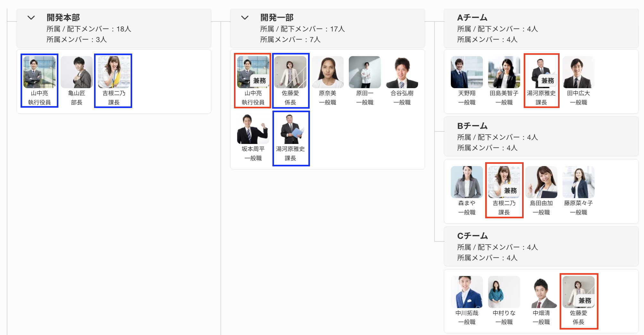Select 田島美智子 avatar
Viewport: 644px width, 335px height.
[504, 72]
